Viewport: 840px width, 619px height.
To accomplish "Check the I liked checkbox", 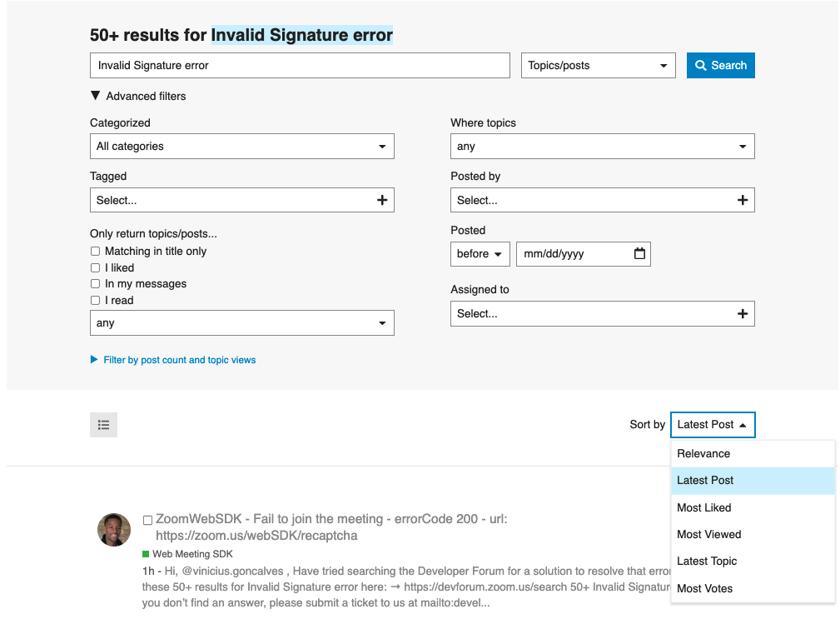I will (x=95, y=268).
